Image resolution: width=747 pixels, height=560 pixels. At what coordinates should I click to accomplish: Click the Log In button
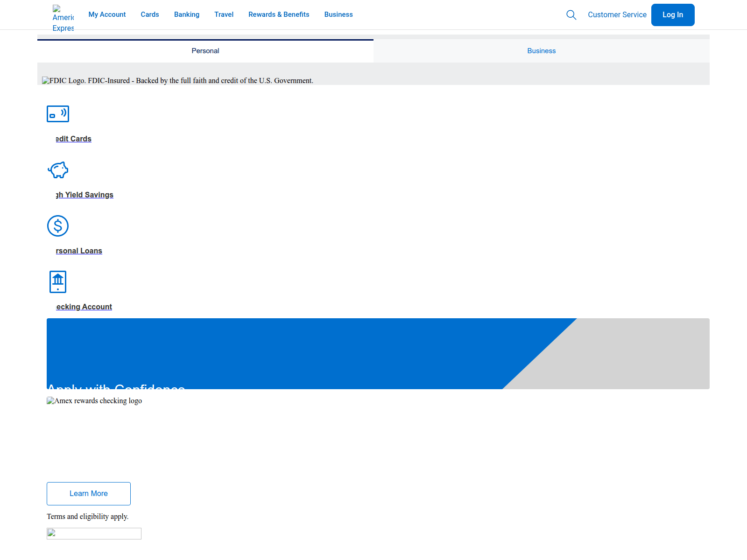673,15
